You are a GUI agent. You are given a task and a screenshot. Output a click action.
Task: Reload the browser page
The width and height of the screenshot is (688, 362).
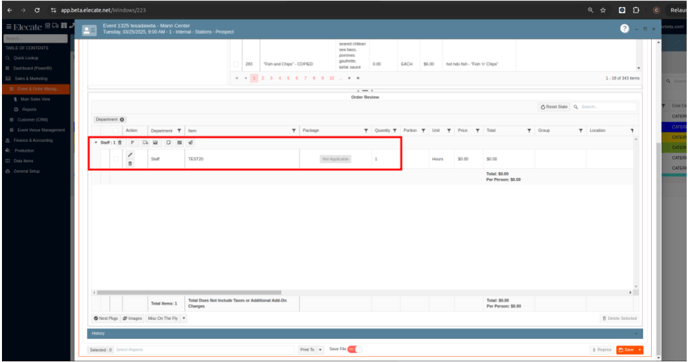[37, 10]
